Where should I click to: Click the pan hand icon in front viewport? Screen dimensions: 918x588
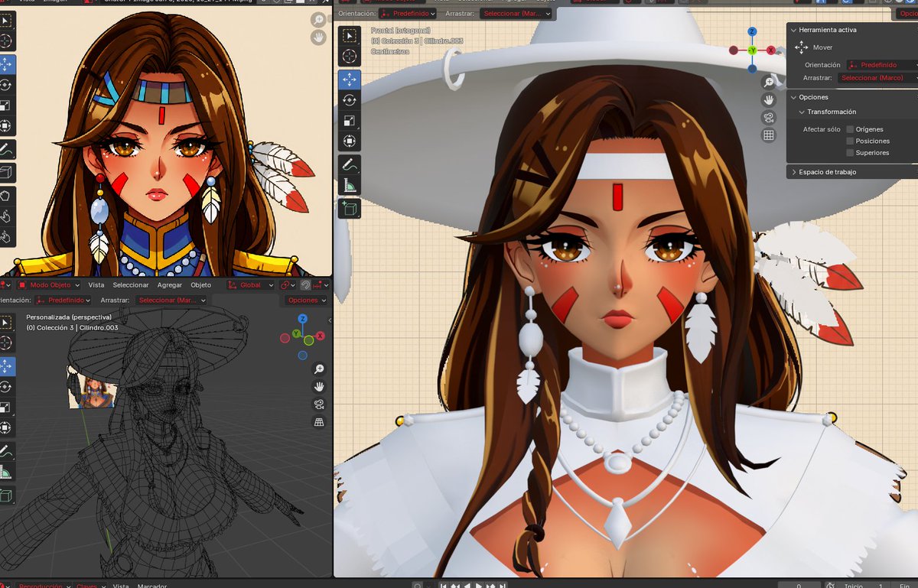pyautogui.click(x=769, y=99)
